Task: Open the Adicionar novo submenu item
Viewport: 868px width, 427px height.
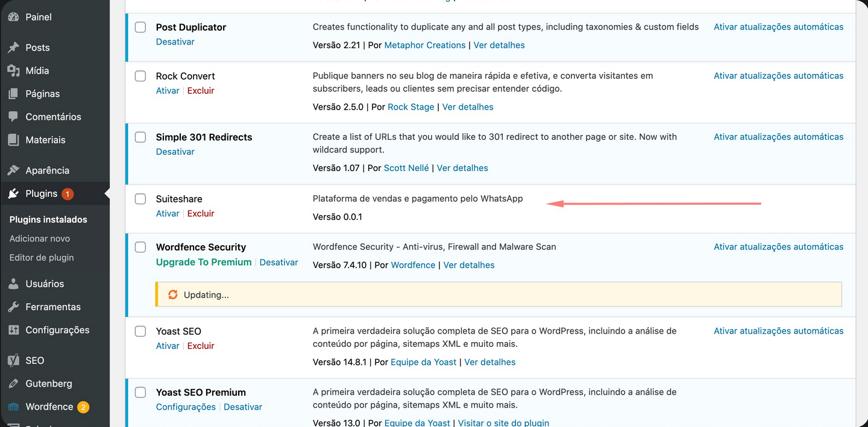Action: point(40,238)
